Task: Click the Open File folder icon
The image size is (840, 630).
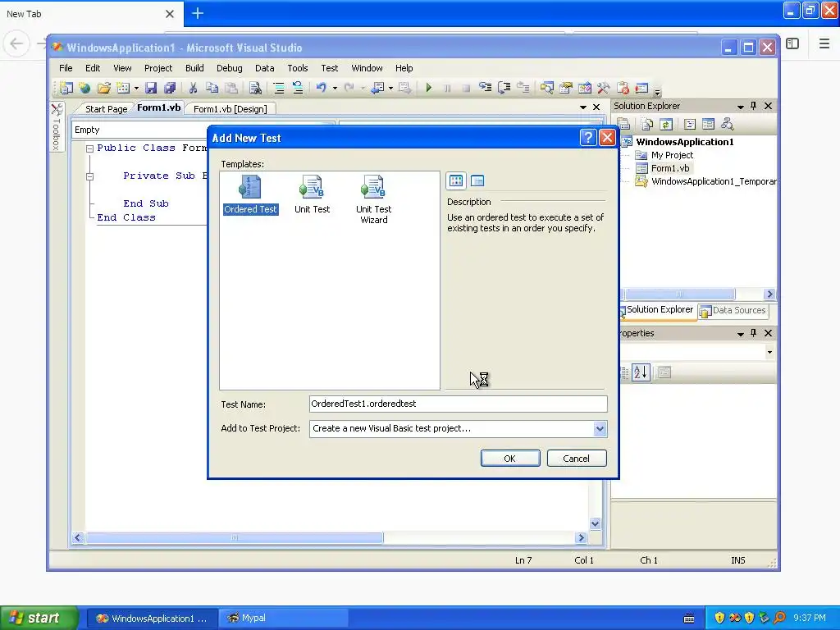Action: click(x=104, y=88)
